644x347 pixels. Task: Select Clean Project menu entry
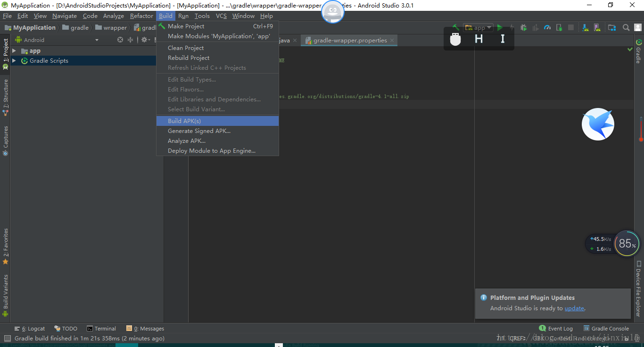217,48
